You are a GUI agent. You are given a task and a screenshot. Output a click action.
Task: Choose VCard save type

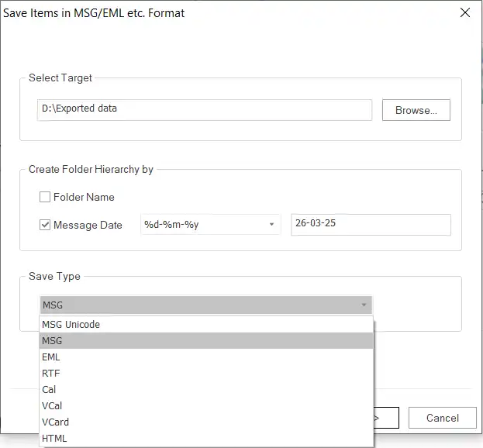tap(206, 422)
